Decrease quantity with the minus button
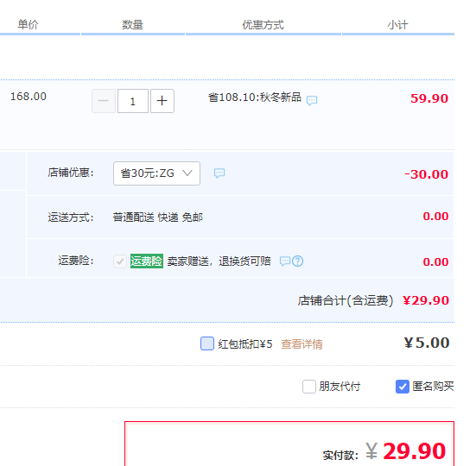The image size is (476, 466). 104,101
